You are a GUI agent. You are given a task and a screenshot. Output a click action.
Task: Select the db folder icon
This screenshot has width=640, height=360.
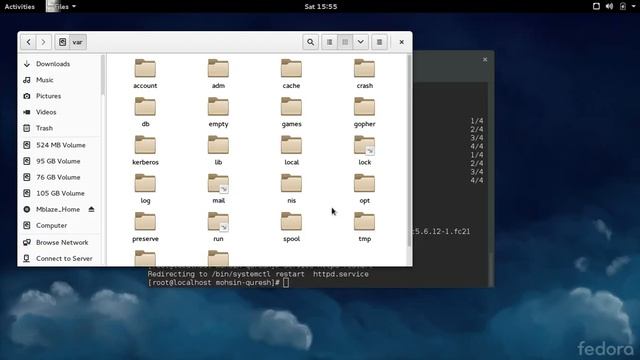[x=145, y=107]
